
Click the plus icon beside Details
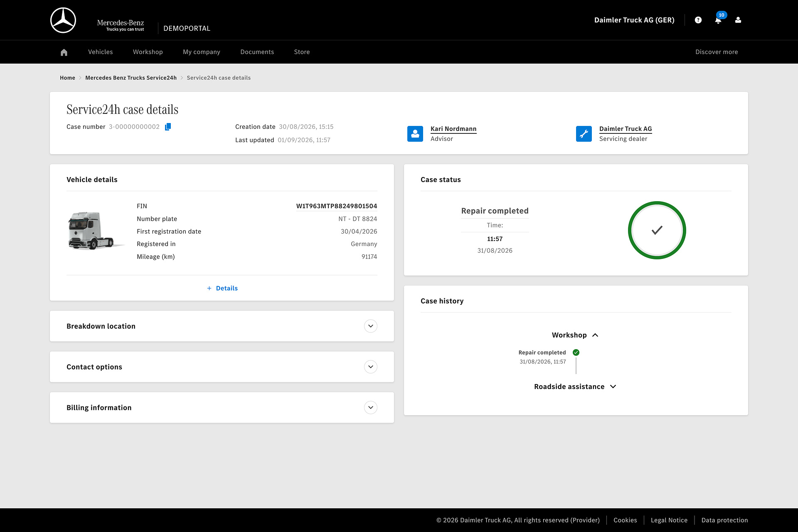[209, 288]
